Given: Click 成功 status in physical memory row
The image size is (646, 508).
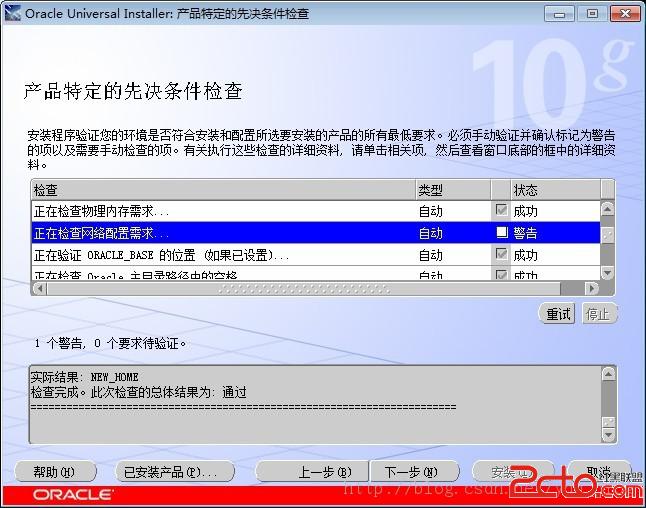Looking at the screenshot, I should point(525,211).
